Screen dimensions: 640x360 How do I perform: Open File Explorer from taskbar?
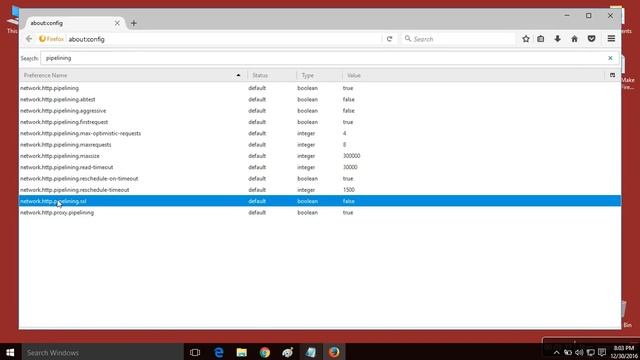tap(242, 352)
